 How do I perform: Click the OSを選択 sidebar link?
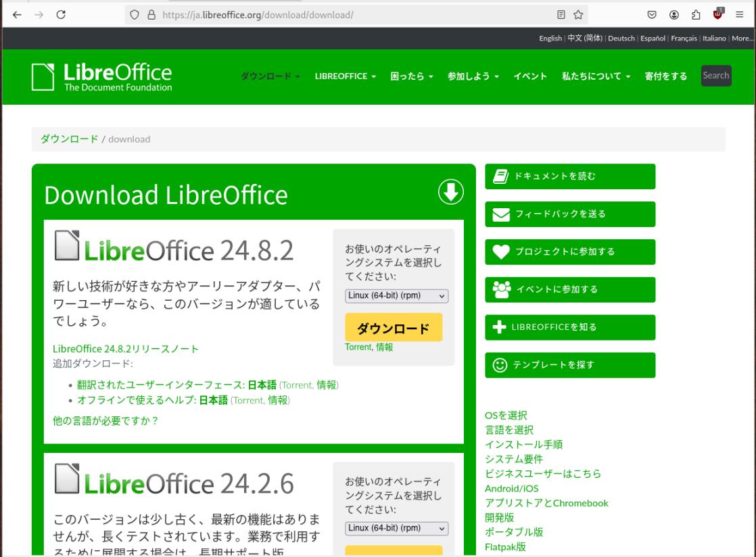[x=506, y=415]
